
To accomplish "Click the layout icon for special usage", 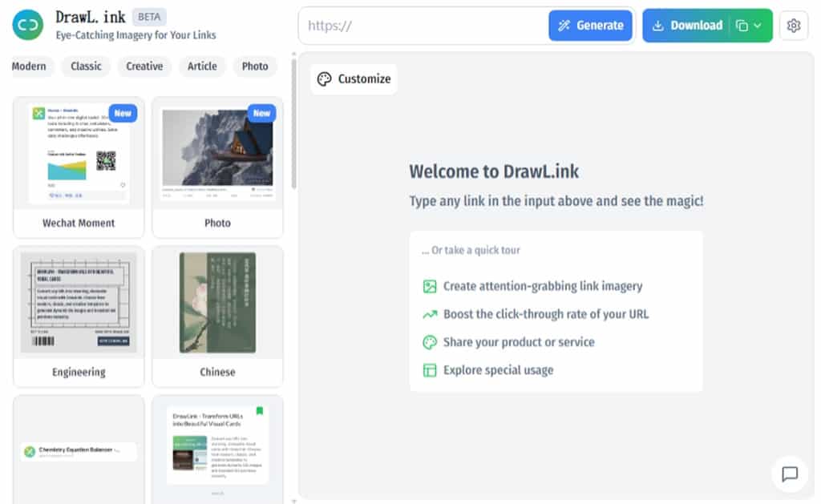I will tap(430, 370).
